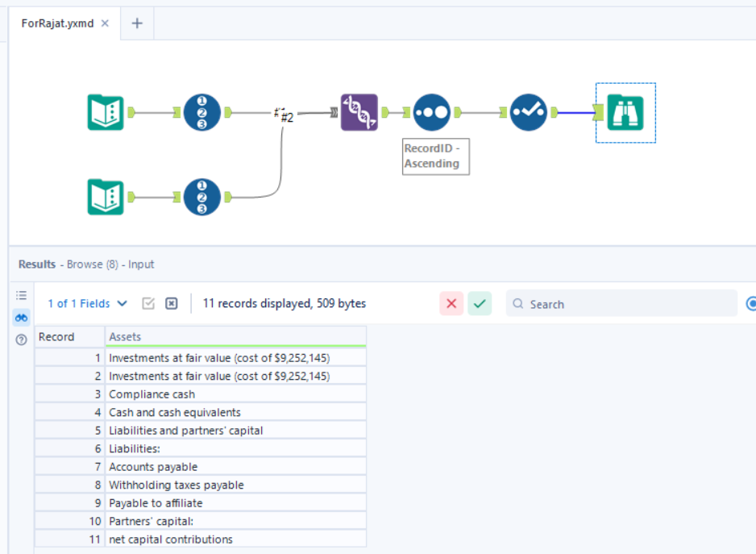Click the radio button right of Search

[751, 303]
